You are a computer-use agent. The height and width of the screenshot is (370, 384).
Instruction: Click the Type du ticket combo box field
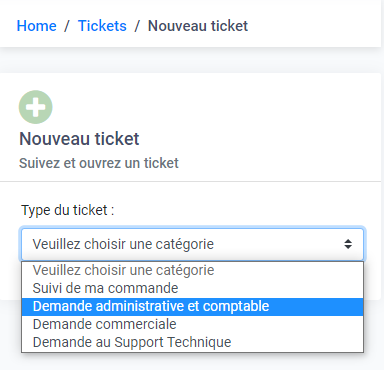point(193,244)
